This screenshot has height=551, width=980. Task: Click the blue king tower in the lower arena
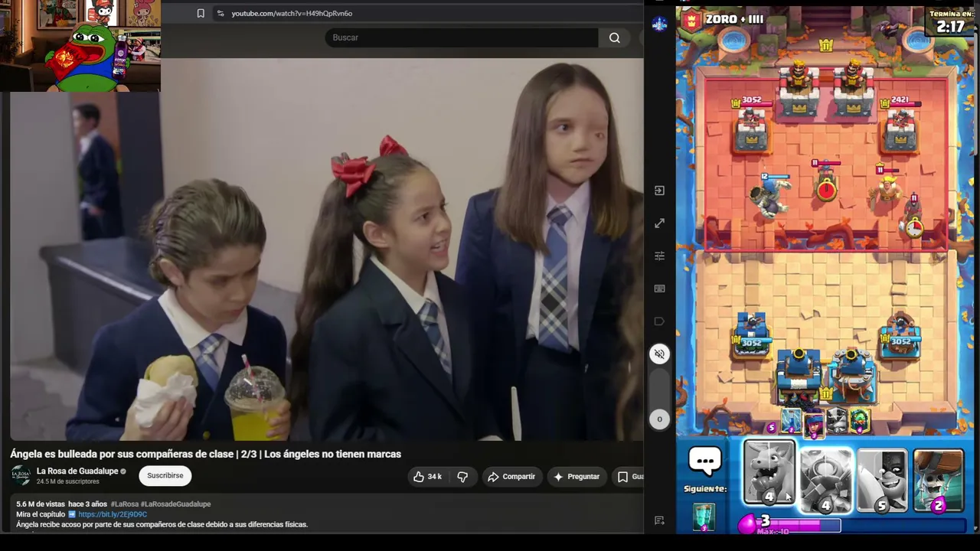click(825, 377)
